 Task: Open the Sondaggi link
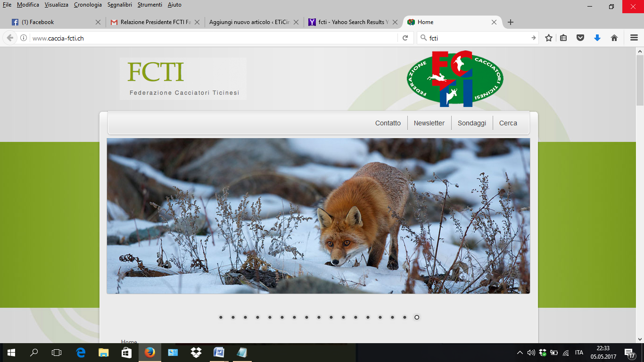point(472,123)
